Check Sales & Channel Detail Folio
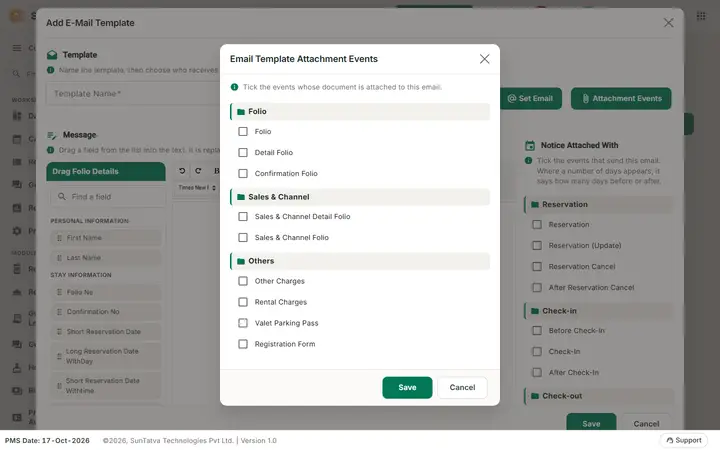 [x=243, y=217]
